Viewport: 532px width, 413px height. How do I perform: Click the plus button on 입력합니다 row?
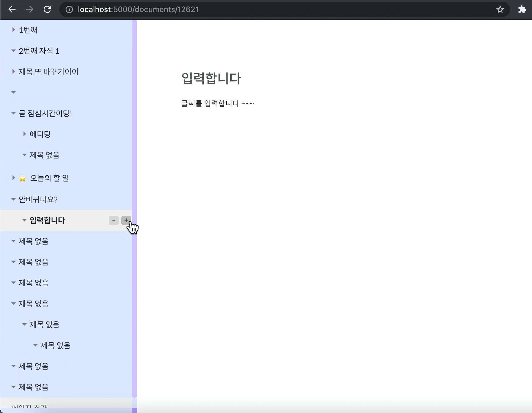point(126,220)
